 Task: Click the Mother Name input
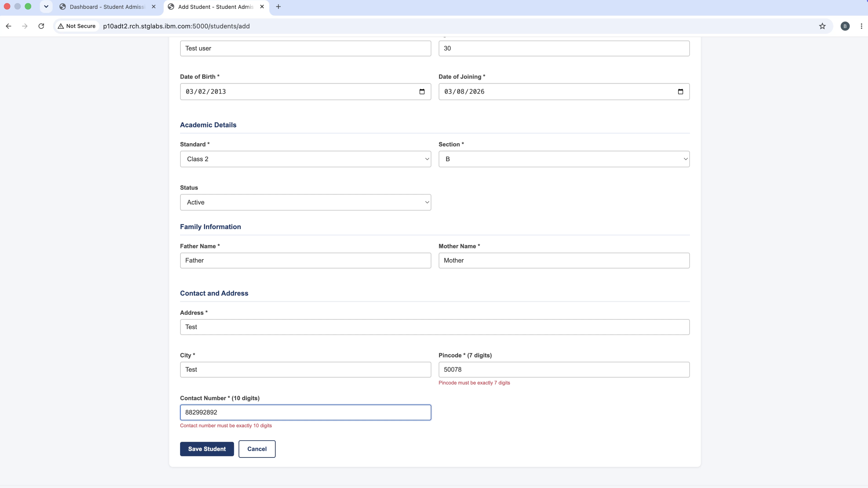tap(564, 261)
